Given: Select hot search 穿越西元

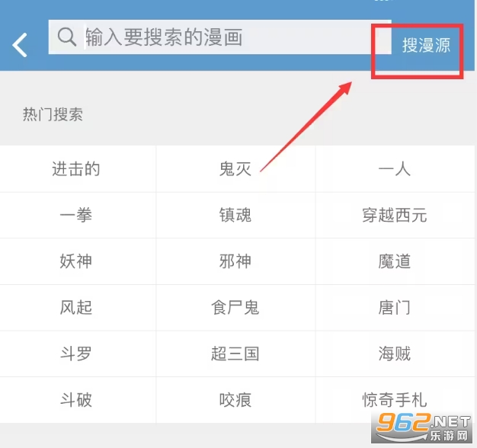Looking at the screenshot, I should pos(395,216).
